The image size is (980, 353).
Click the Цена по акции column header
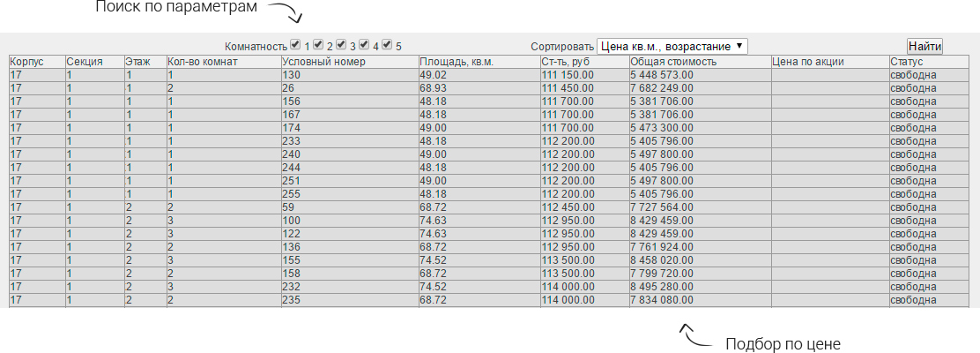[808, 62]
